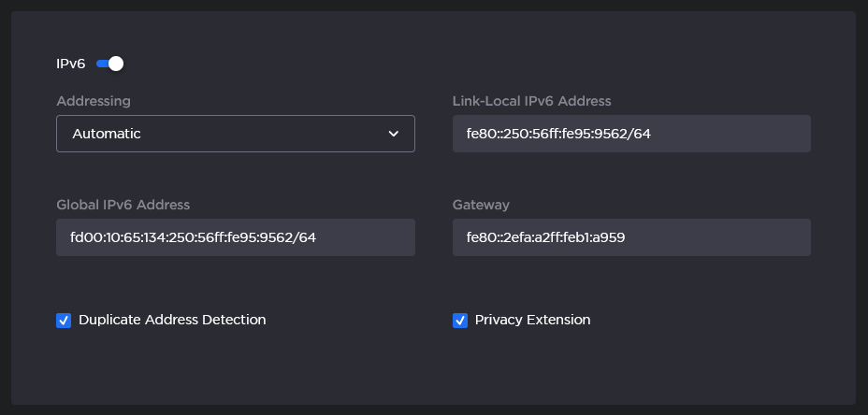Click the fe80::2efa:a2ff:feb1:a959 gateway address text
This screenshot has height=415, width=868.
tap(545, 237)
